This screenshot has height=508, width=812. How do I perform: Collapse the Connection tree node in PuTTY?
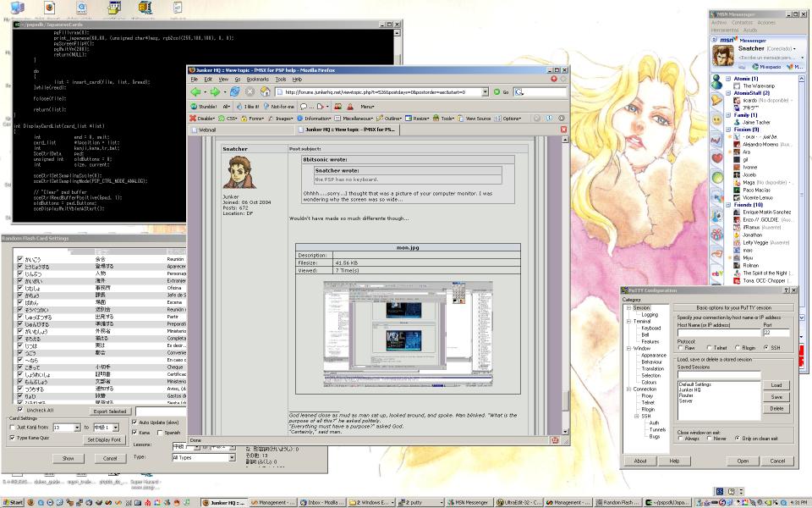(627, 389)
